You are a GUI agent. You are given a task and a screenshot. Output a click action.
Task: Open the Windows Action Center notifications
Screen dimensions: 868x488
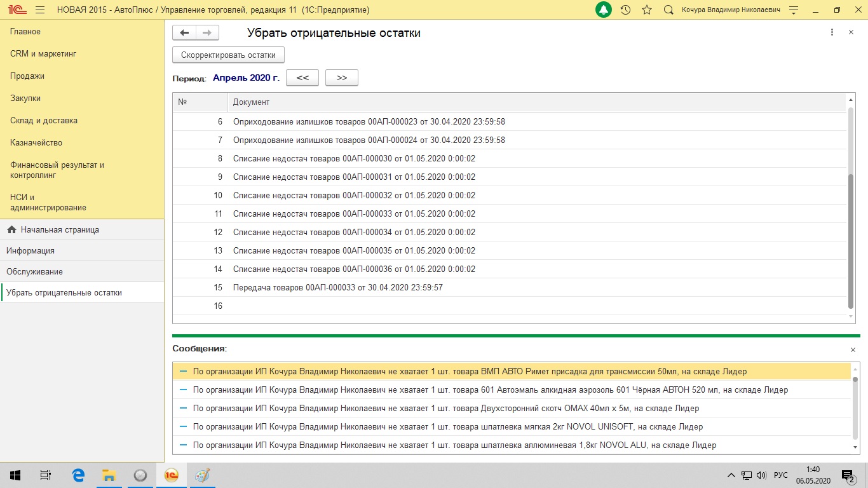(848, 475)
